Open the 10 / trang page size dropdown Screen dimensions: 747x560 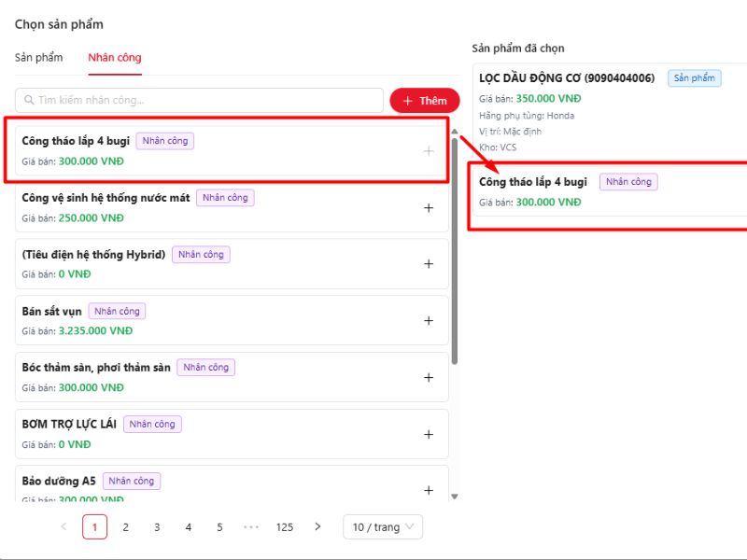click(x=382, y=527)
